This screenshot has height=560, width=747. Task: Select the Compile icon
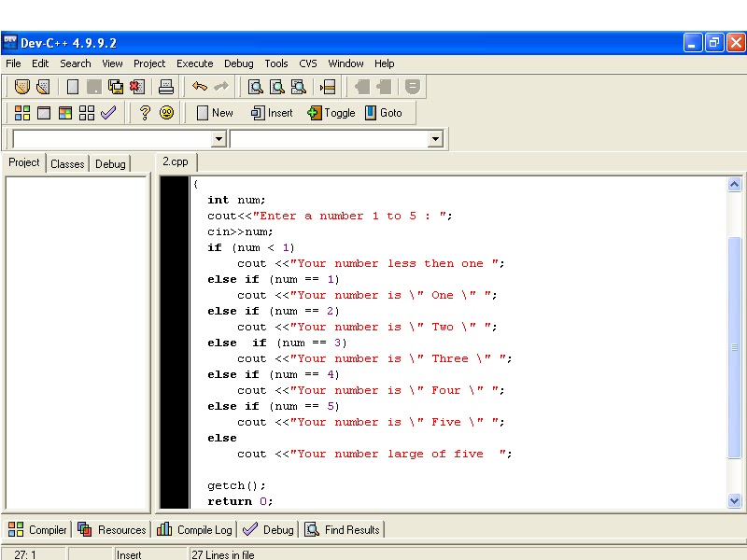point(21,113)
